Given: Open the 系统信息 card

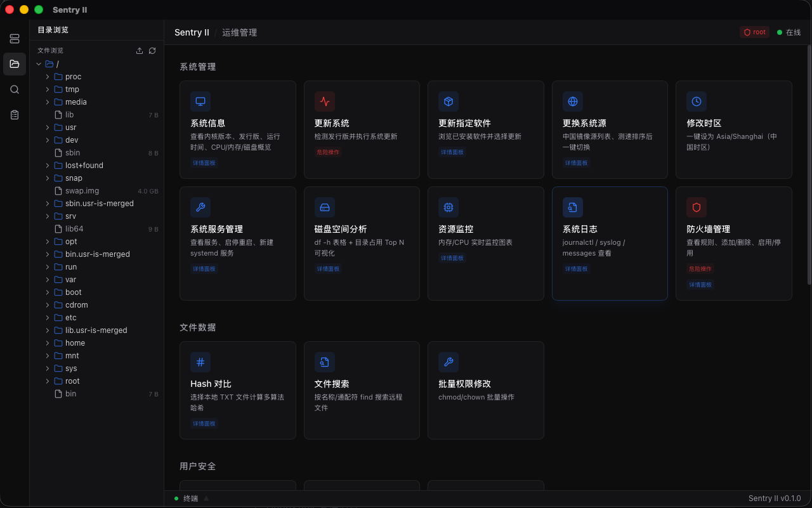Looking at the screenshot, I should click(238, 129).
